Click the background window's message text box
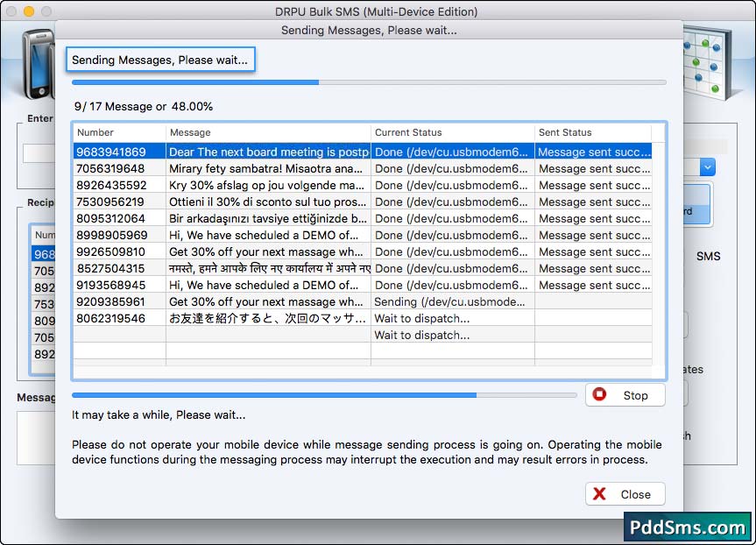The width and height of the screenshot is (756, 545). click(x=36, y=438)
